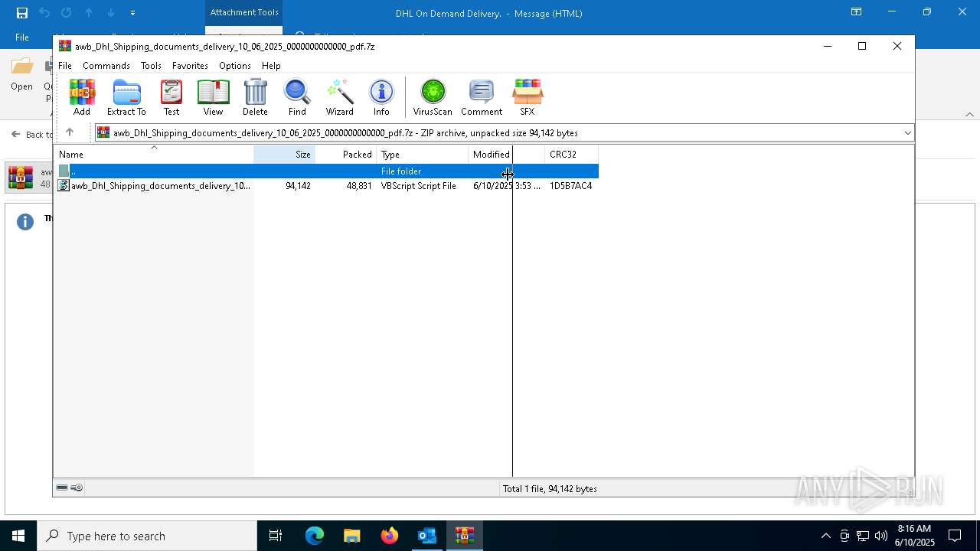
Task: Open the Help menu
Action: 271,66
